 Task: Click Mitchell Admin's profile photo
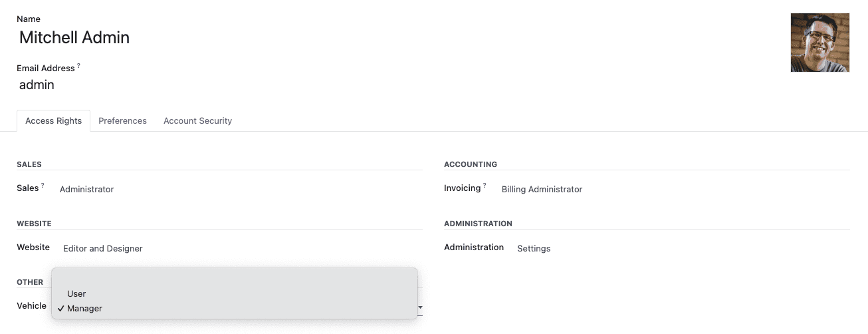(x=819, y=43)
